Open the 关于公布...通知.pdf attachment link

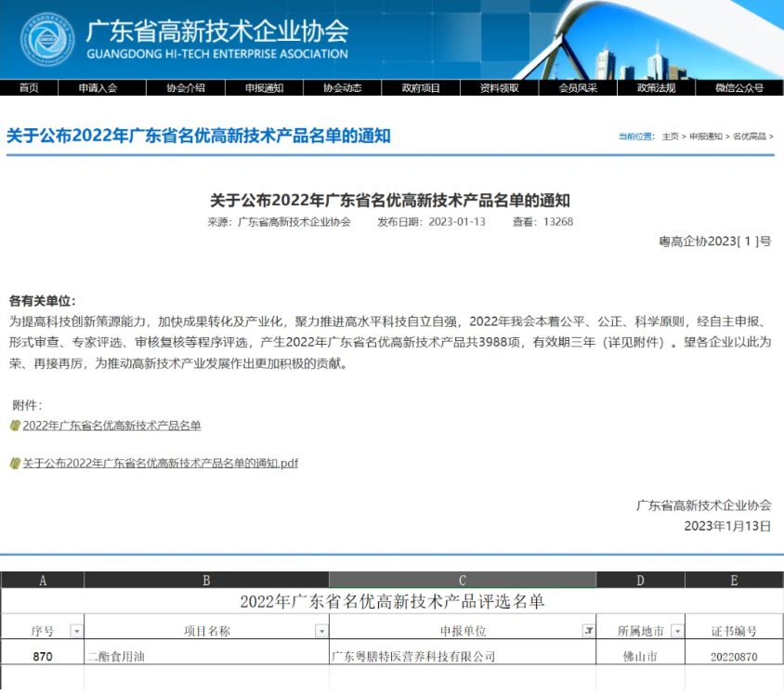[161, 464]
